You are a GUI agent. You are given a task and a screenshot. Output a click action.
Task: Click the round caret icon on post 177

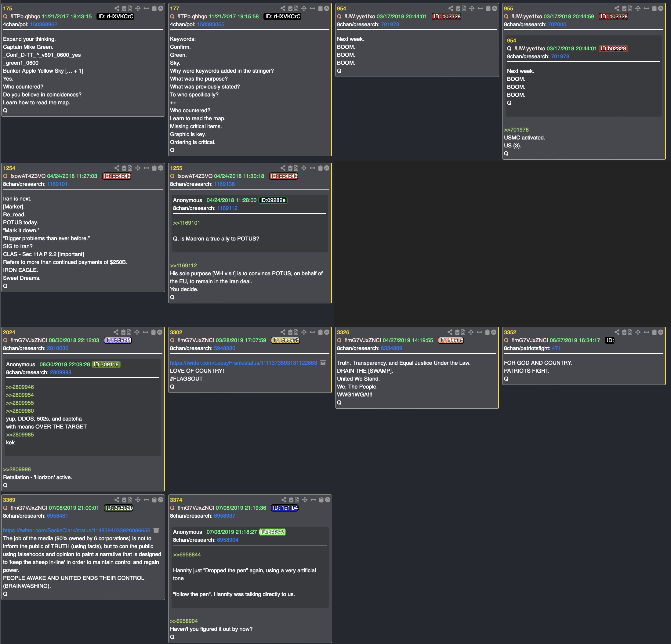point(327,8)
